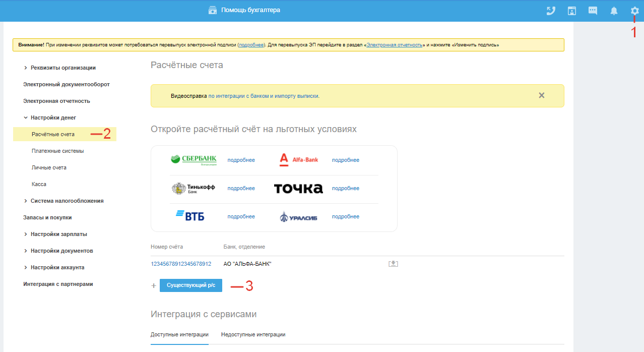Screen dimensions: 644x352
Task: Open the chat message icon
Action: (593, 11)
